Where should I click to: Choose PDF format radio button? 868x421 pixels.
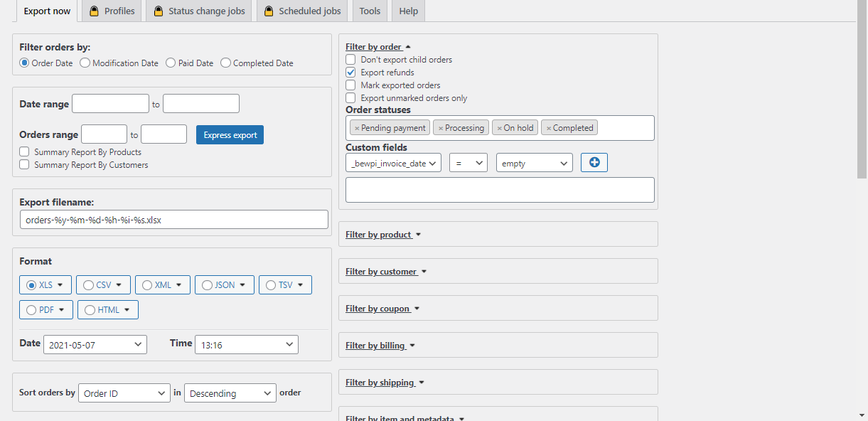click(x=31, y=310)
